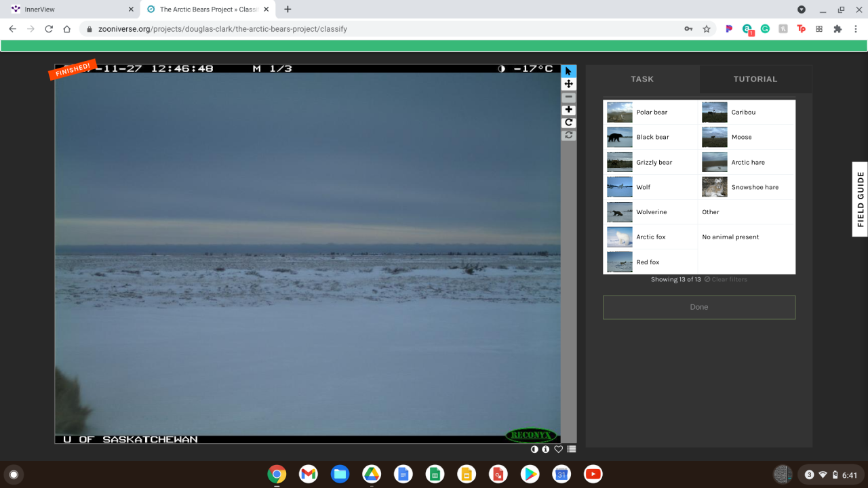Viewport: 868px width, 488px height.
Task: Choose "No animal present" option
Action: [x=730, y=237]
